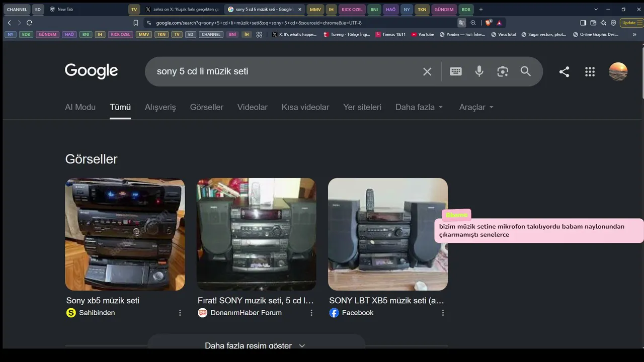The width and height of the screenshot is (644, 362).
Task: Open the Time.is 18:11 bookmark
Action: pyautogui.click(x=390, y=35)
